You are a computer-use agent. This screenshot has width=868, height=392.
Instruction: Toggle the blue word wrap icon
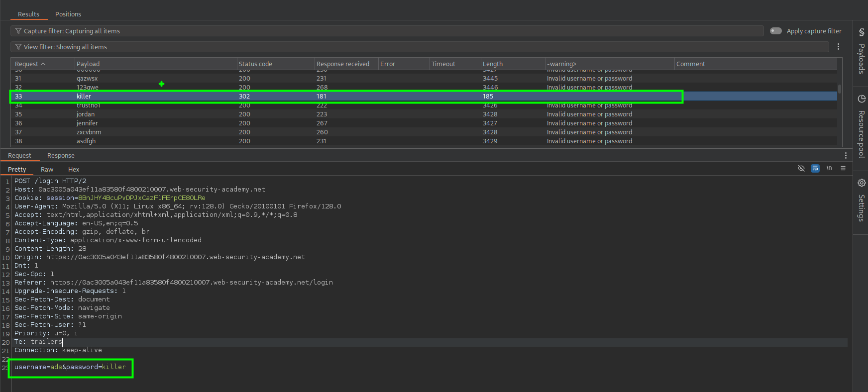pos(815,169)
